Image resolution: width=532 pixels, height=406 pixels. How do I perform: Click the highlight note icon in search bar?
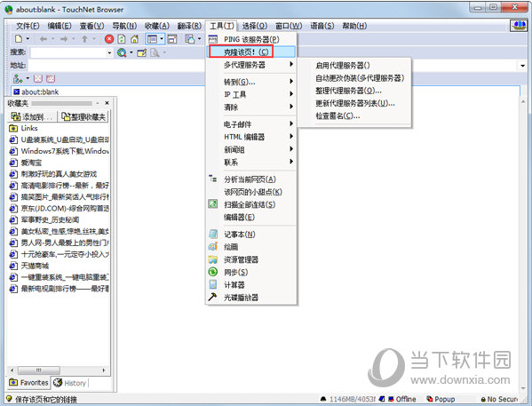142,52
